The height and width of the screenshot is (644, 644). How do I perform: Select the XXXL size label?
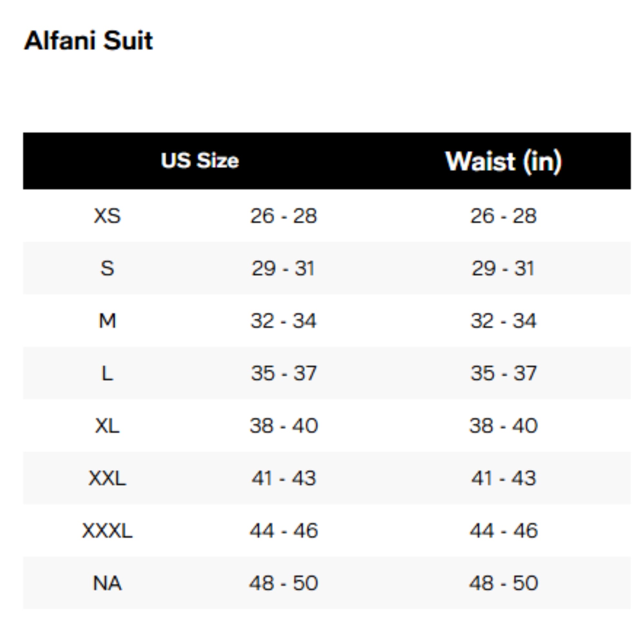coord(107,530)
